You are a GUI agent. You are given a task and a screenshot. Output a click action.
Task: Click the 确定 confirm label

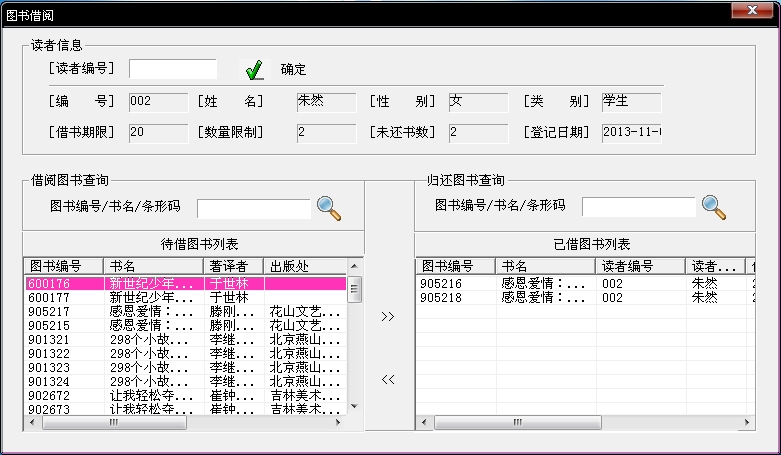pyautogui.click(x=293, y=70)
